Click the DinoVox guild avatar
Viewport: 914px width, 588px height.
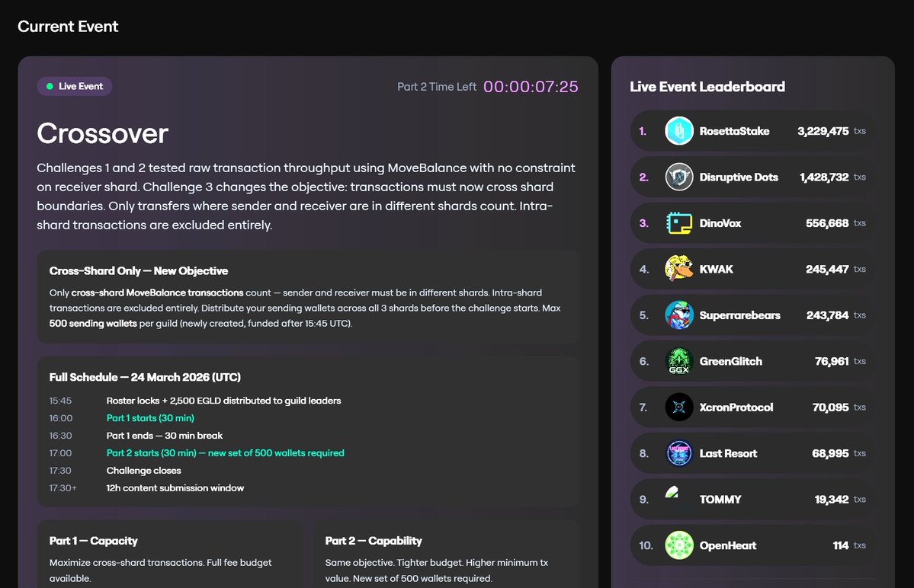click(679, 223)
